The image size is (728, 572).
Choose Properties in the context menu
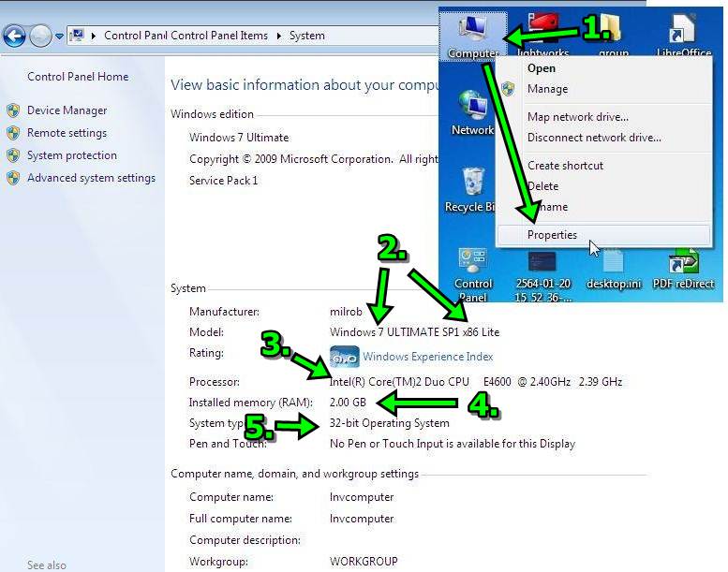click(x=604, y=235)
